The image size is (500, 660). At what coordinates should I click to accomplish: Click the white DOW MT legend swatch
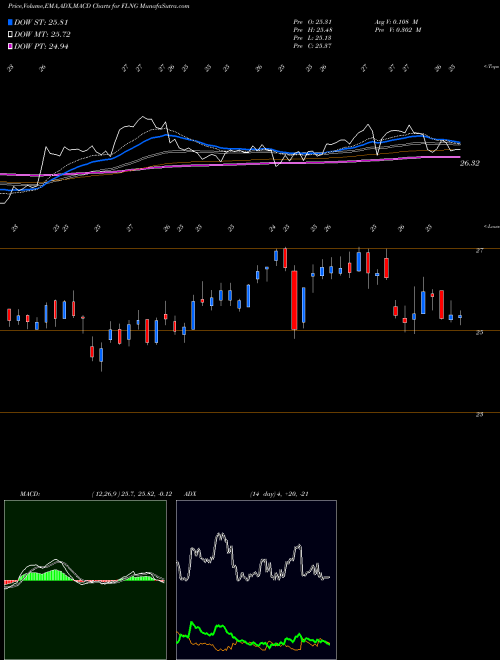tap(11, 35)
